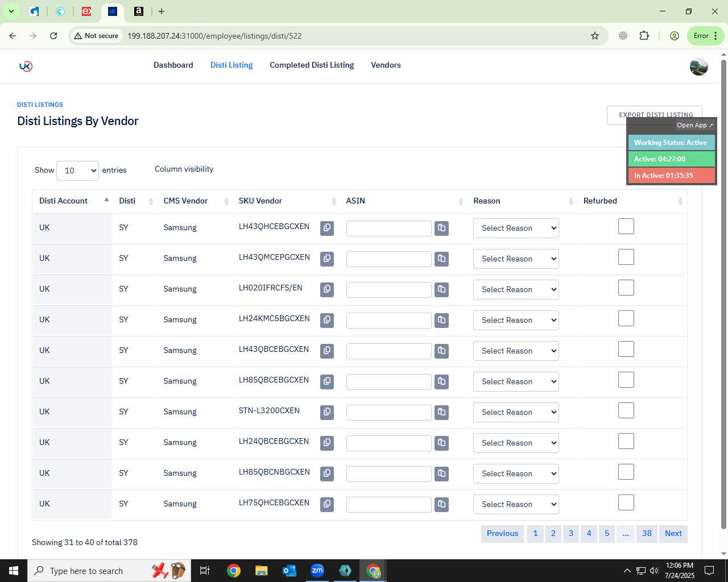Screen dimensions: 728x582
Task: Open the Vendors nav item
Action: coord(386,65)
